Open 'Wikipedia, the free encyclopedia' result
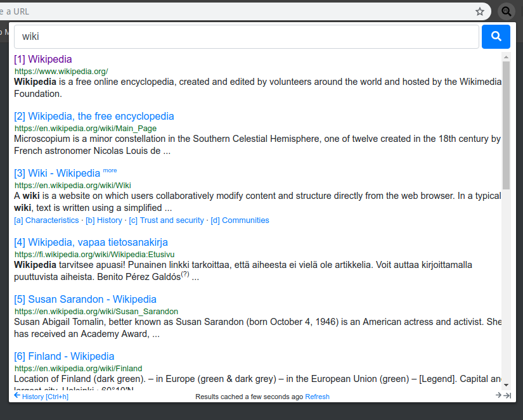 [101, 117]
